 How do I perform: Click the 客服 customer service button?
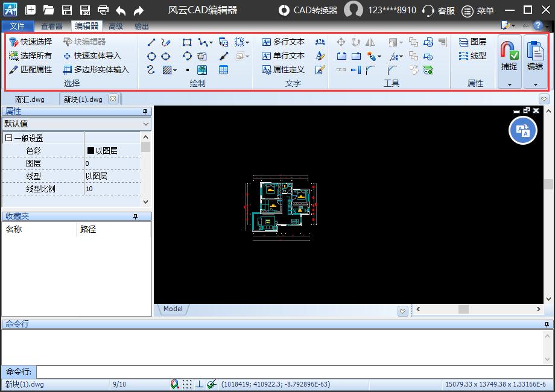click(x=439, y=10)
